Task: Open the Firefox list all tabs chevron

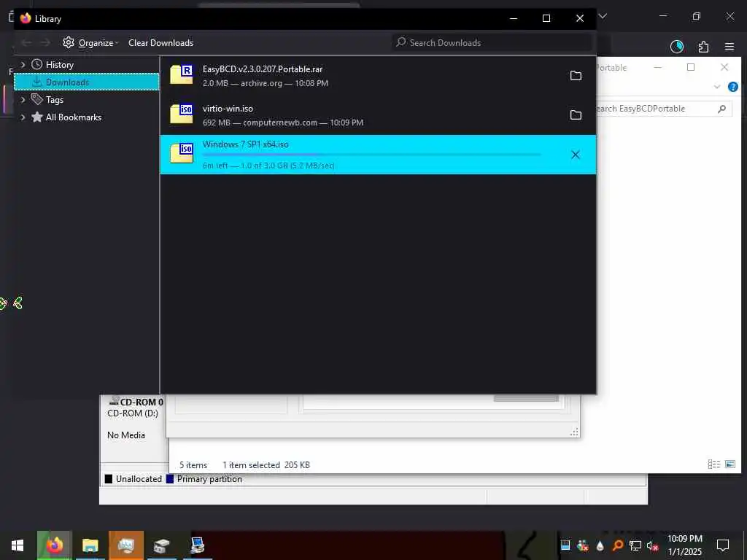Action: coord(603,16)
